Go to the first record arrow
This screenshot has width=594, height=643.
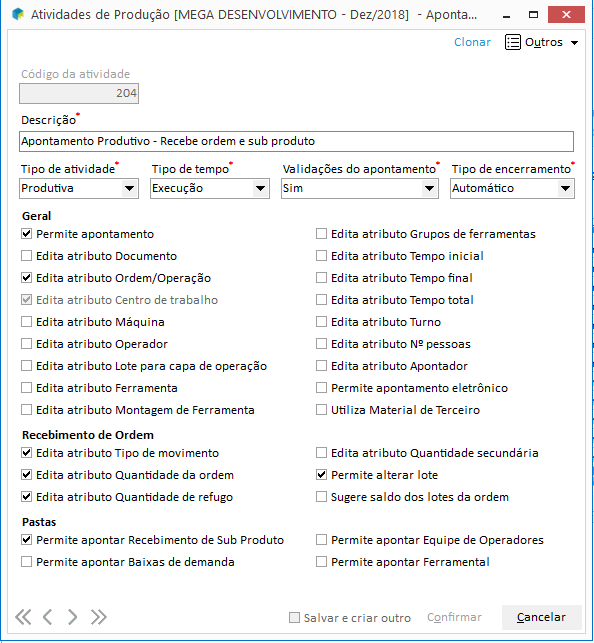(x=23, y=617)
